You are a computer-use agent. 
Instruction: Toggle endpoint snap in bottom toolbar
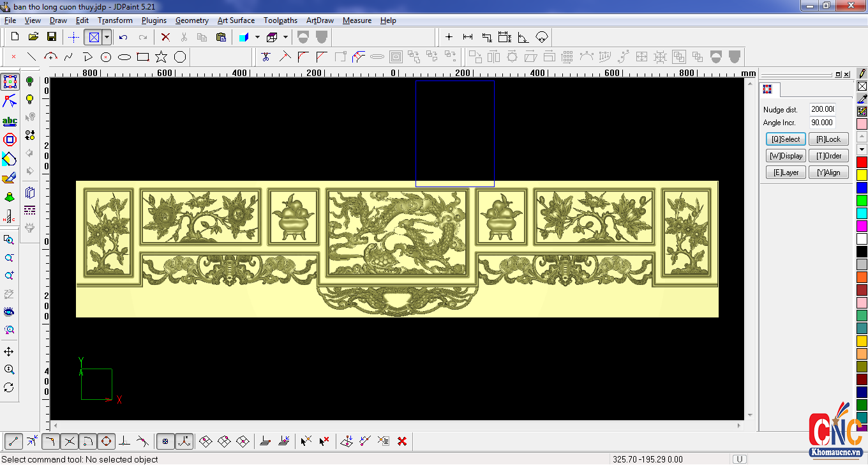click(x=14, y=441)
